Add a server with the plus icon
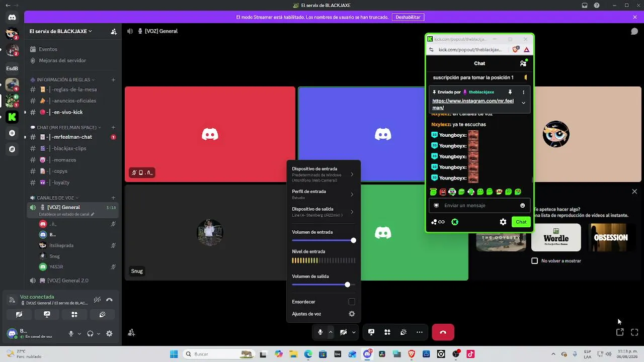This screenshot has width=644, height=362. [x=12, y=133]
